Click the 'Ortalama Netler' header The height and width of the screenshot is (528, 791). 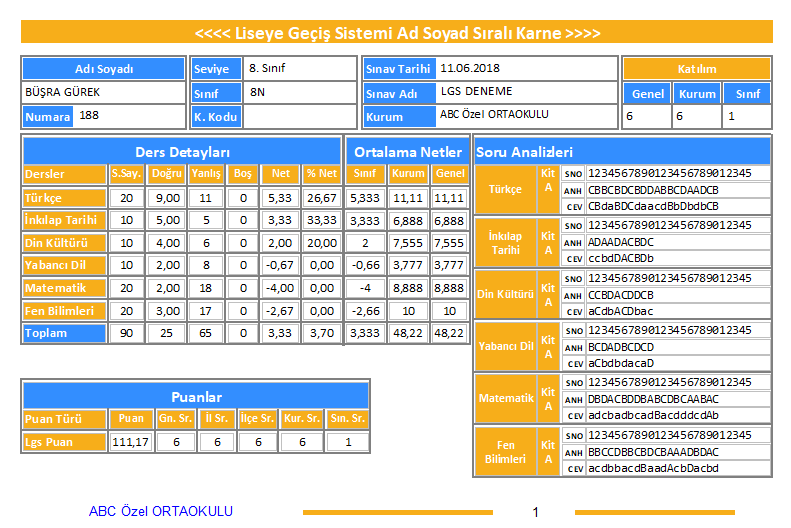408,152
